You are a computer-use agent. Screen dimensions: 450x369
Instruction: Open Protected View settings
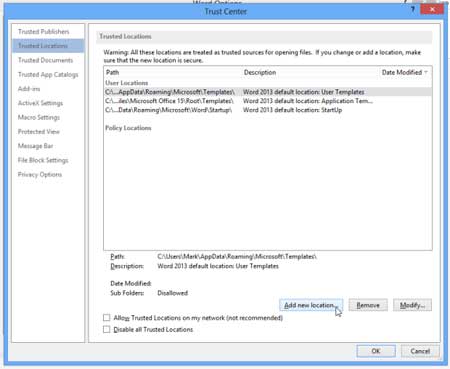coord(39,132)
